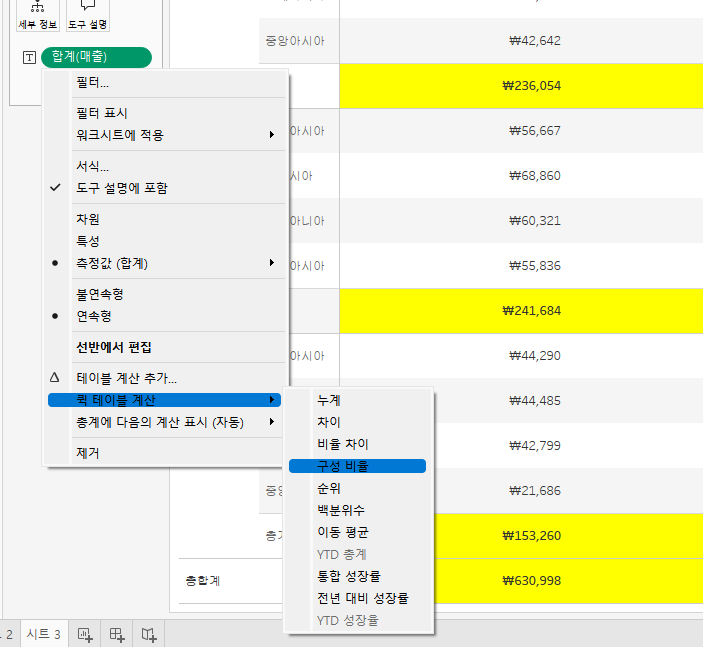703x647 pixels.
Task: Expand 총계에 다음의 계산 표시 (자동) submenu
Action: (x=166, y=422)
